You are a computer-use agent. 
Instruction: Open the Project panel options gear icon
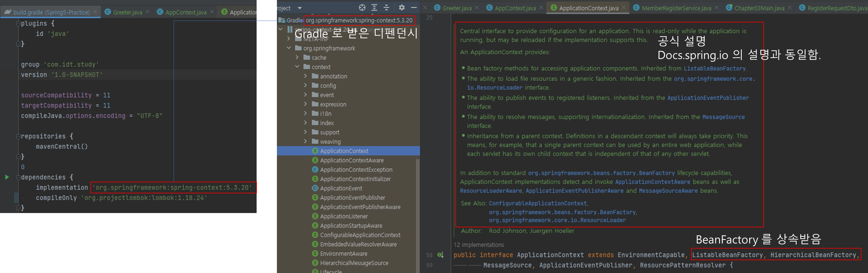click(402, 7)
